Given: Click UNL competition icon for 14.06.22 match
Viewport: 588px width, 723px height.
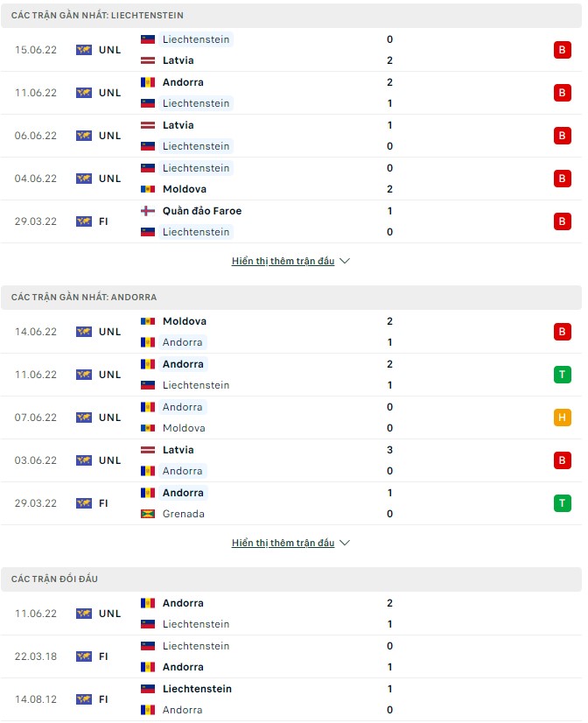Looking at the screenshot, I should coord(84,332).
